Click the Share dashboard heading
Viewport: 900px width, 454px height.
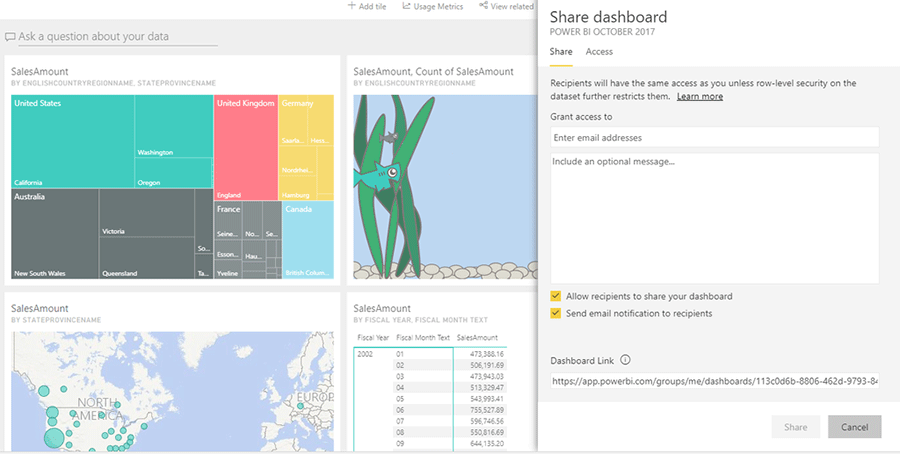coord(608,17)
